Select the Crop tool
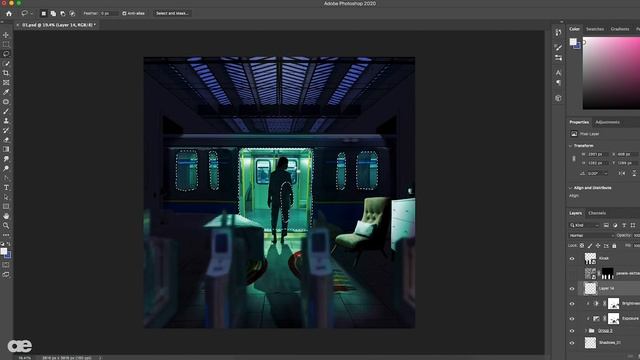Viewport: 640px width, 360px height. (x=6, y=73)
